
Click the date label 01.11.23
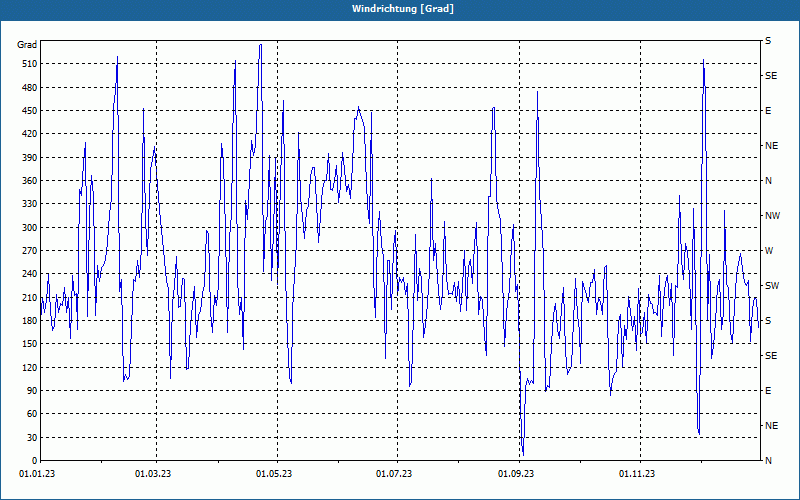pos(637,474)
